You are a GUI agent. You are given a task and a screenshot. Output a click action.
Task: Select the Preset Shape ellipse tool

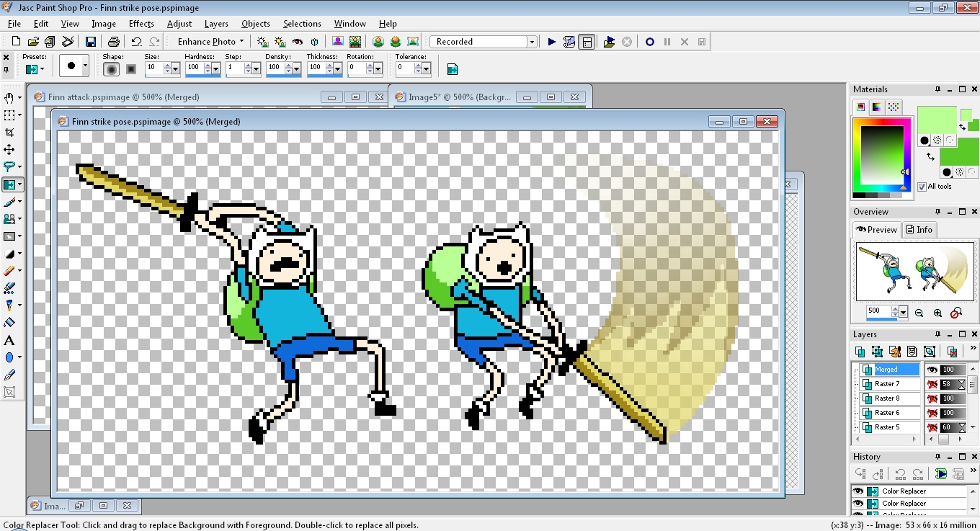(x=9, y=357)
